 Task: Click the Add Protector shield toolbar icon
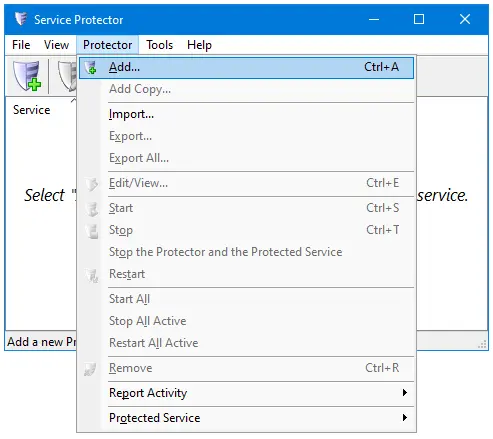click(x=27, y=76)
